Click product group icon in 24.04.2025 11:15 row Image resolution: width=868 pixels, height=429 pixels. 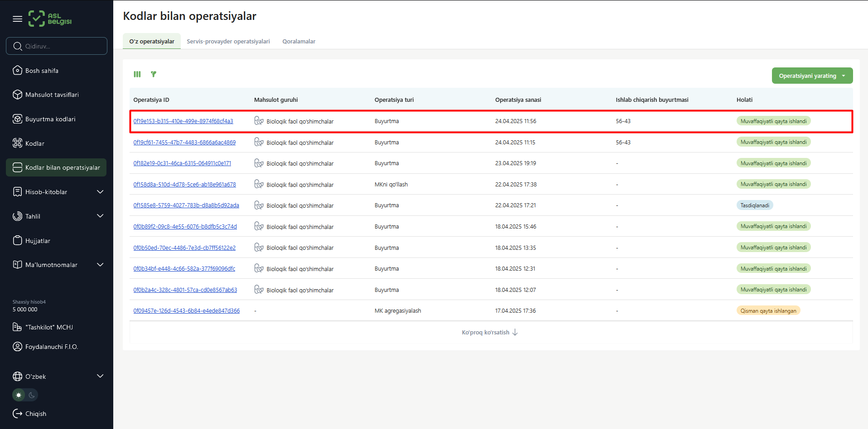tap(259, 142)
